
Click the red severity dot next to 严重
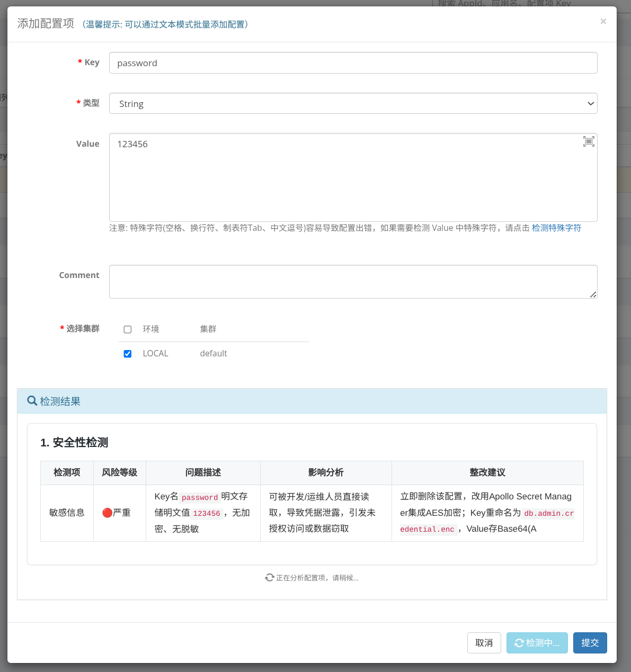pos(106,512)
